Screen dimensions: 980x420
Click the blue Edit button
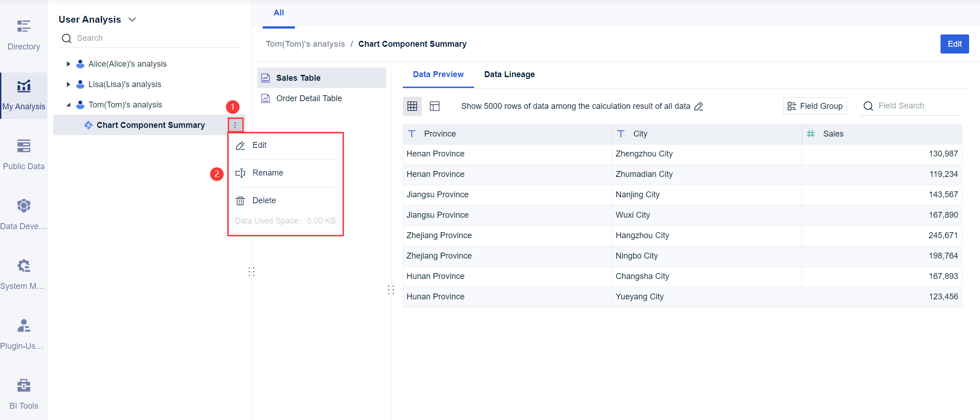(x=955, y=44)
